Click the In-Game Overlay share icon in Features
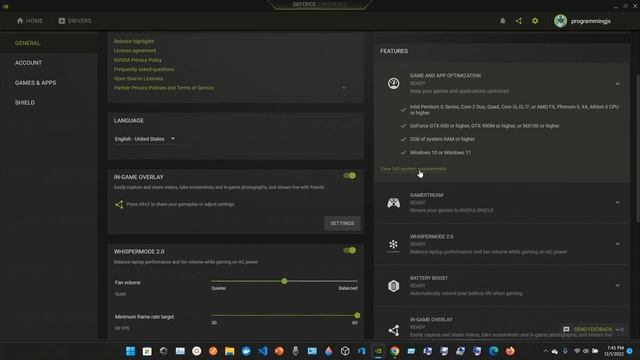Image resolution: width=640 pixels, height=360 pixels. coord(393,330)
